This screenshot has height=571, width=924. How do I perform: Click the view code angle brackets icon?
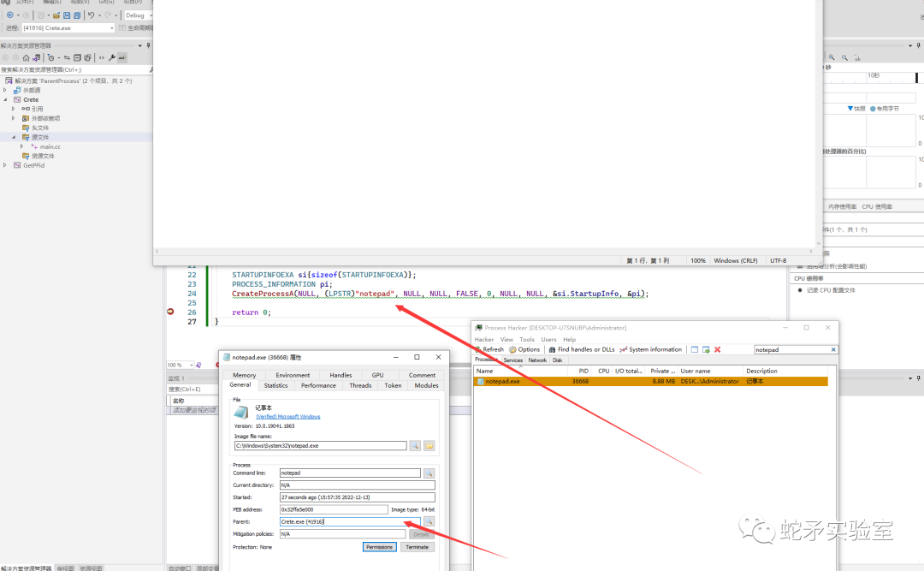[101, 58]
